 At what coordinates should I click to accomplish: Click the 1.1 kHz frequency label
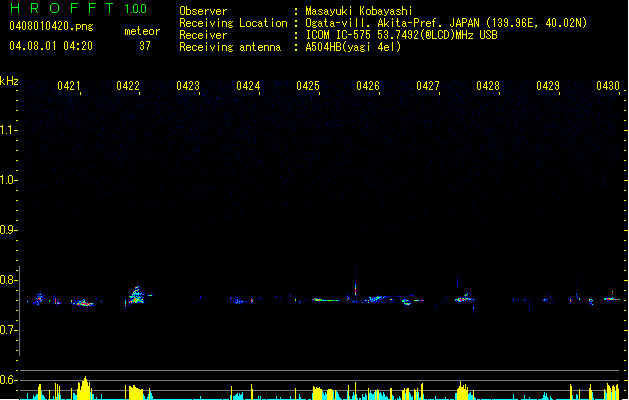(8, 130)
